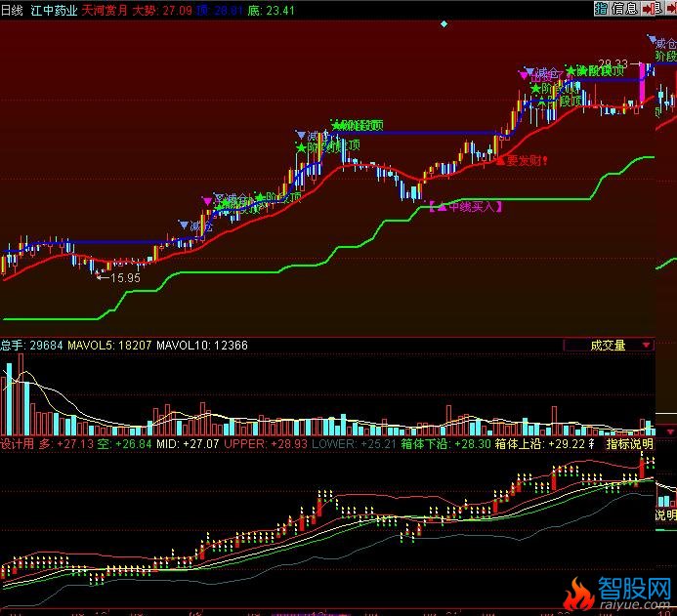Image resolution: width=677 pixels, height=616 pixels.
Task: Click the 江中药业 stock name
Action: (x=53, y=9)
